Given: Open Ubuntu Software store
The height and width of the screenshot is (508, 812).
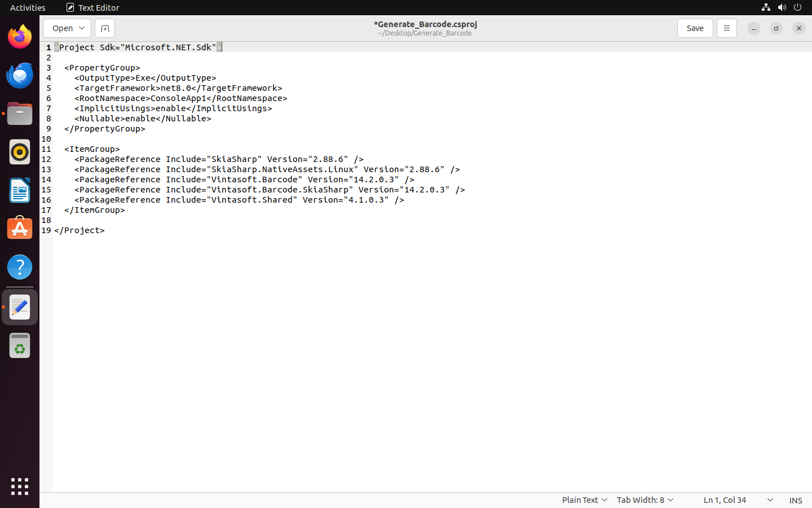Looking at the screenshot, I should [20, 229].
